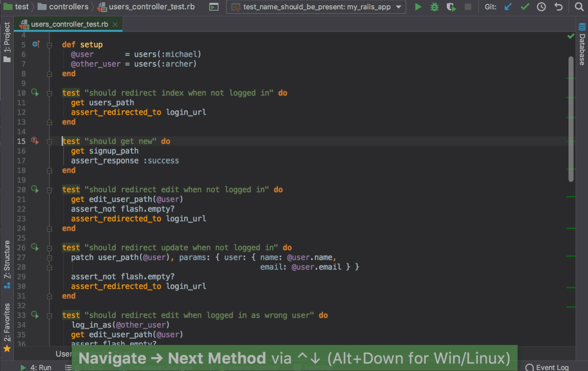Revert changes with undo arrow
The height and width of the screenshot is (371, 588).
(x=558, y=7)
